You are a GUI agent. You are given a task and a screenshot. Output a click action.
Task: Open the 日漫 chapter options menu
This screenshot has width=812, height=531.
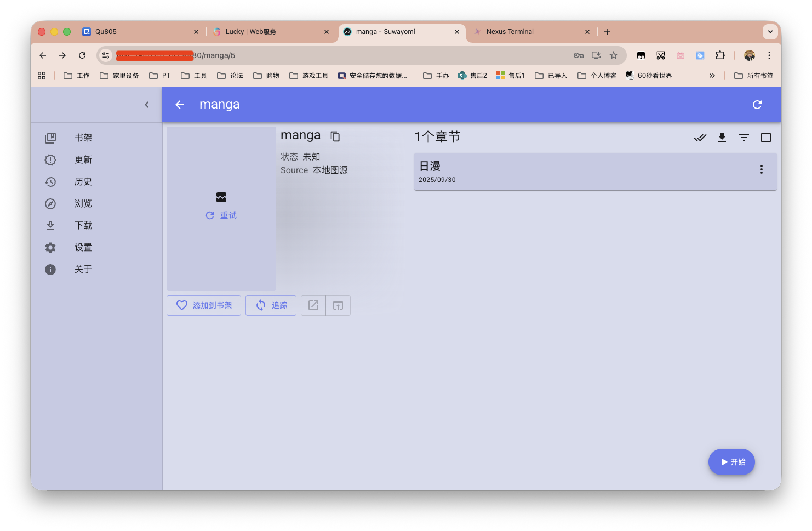tap(762, 169)
